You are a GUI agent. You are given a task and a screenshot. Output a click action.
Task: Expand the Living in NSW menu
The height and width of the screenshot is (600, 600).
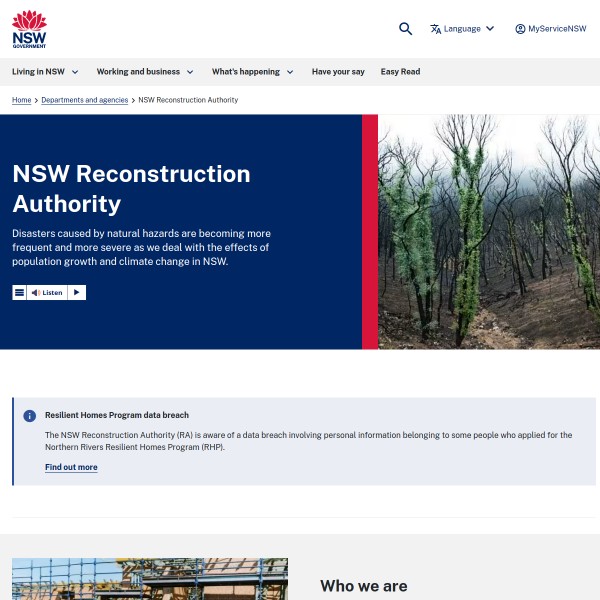pyautogui.click(x=45, y=72)
